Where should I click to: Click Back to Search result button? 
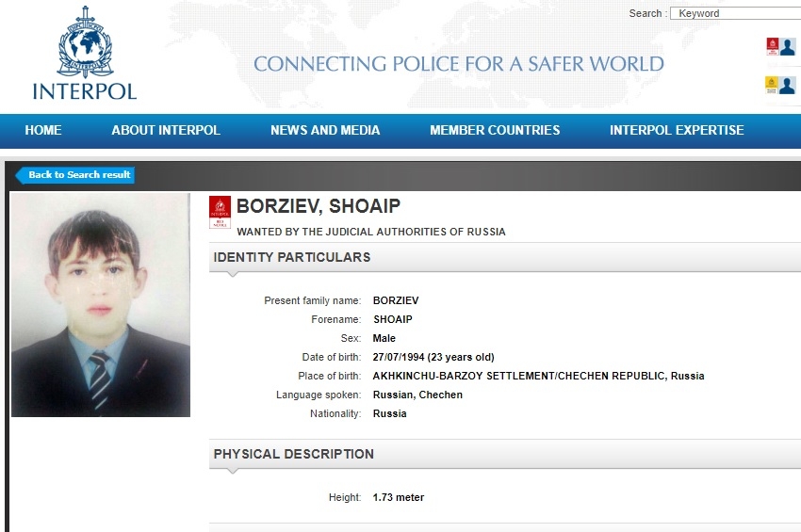pyautogui.click(x=75, y=175)
